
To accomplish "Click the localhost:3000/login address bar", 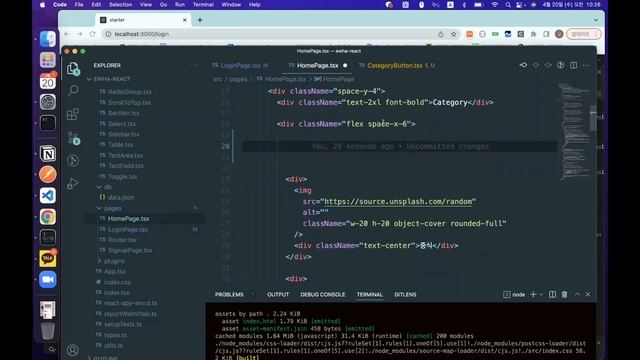I will pyautogui.click(x=269, y=34).
